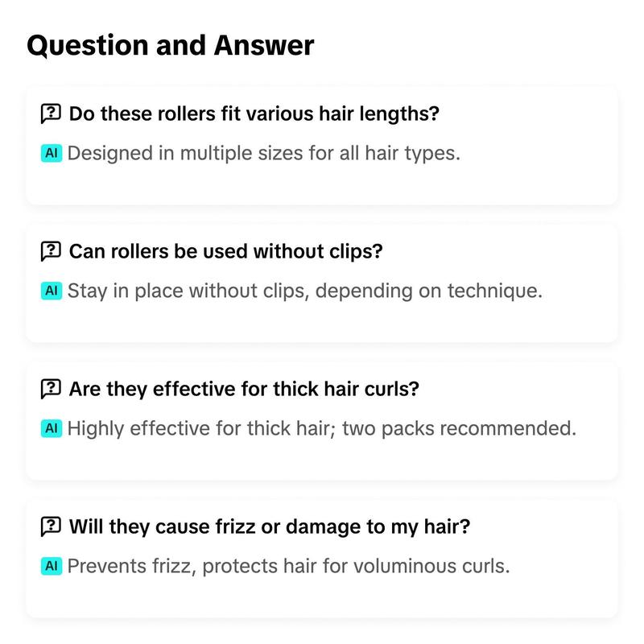This screenshot has width=644, height=644.
Task: Click the AI badge next to 'Designed in multiple sizes'
Action: point(52,153)
